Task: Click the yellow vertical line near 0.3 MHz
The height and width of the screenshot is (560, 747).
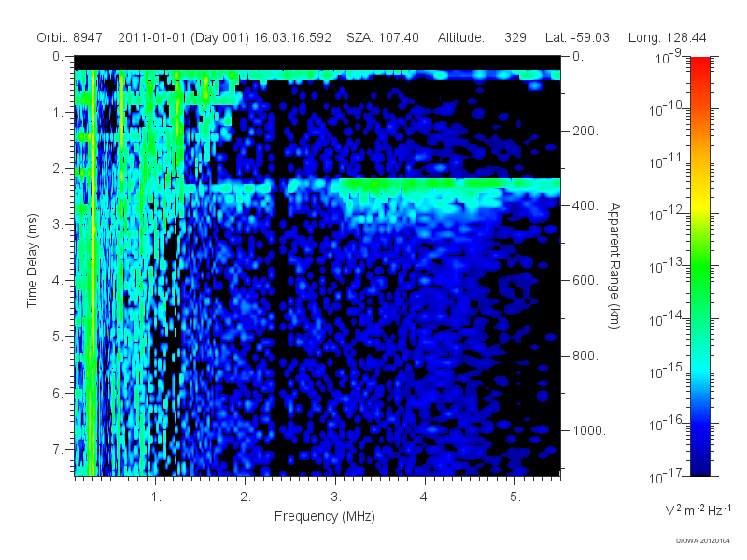Action: point(93,272)
